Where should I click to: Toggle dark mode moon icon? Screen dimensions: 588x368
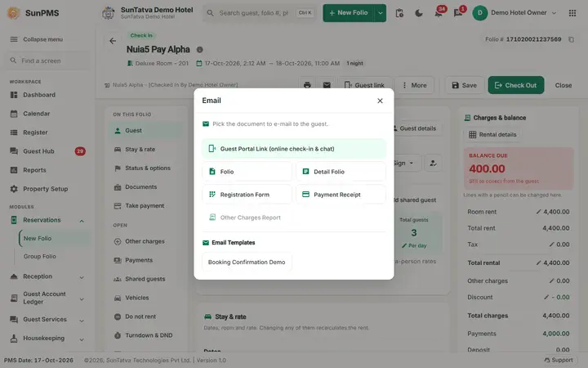(419, 13)
